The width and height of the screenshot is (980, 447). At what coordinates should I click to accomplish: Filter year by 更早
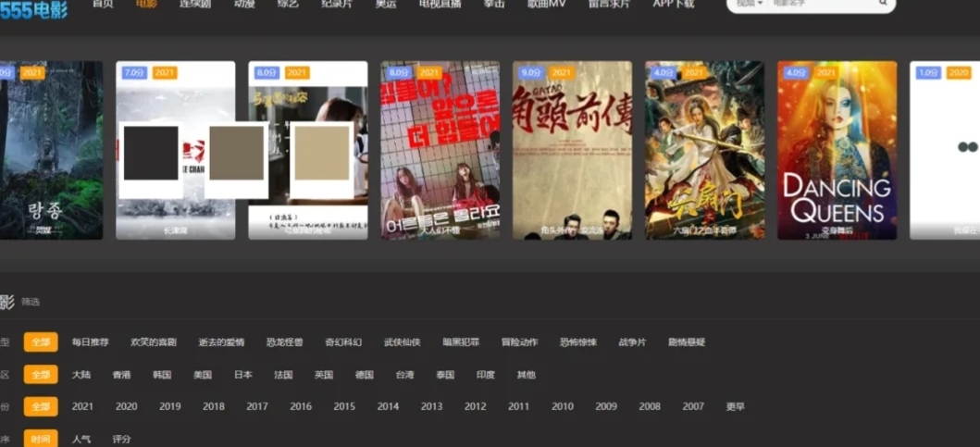pyautogui.click(x=736, y=407)
